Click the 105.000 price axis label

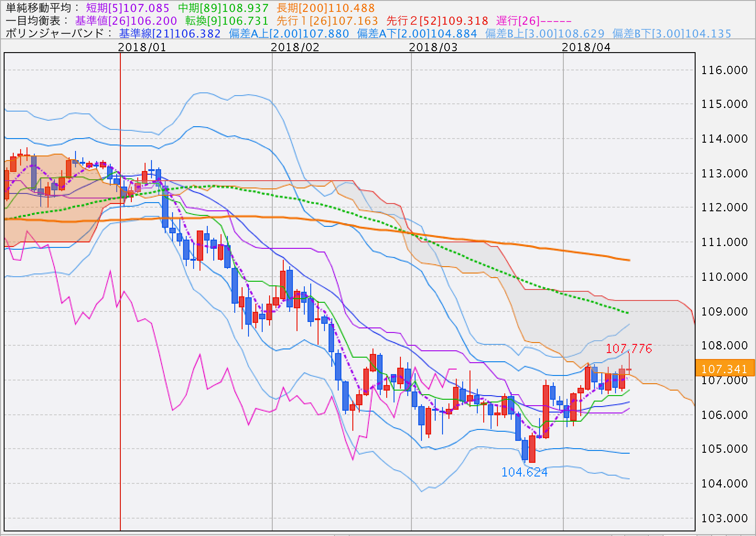(724, 449)
